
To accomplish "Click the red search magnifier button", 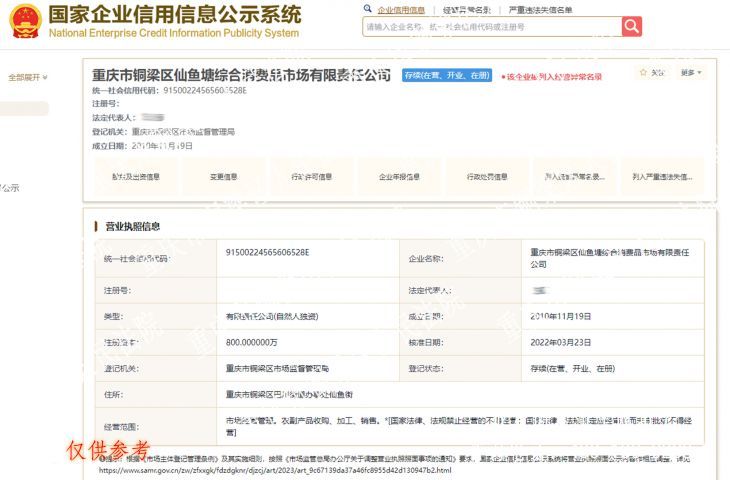I will click(x=632, y=27).
